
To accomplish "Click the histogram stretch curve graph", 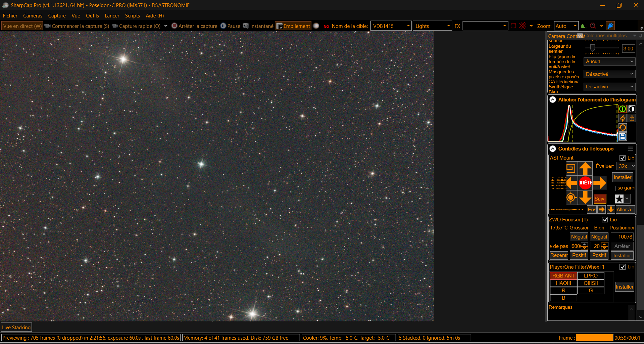I will (583, 123).
